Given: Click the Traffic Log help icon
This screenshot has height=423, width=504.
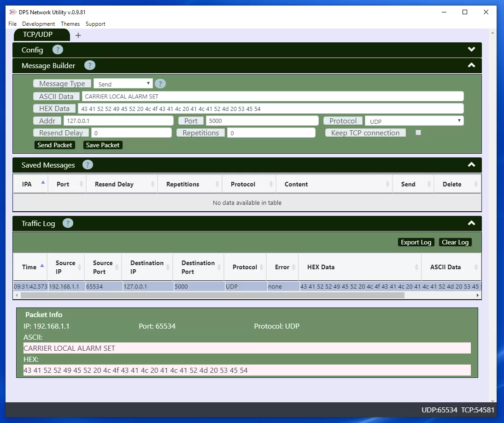Looking at the screenshot, I should (68, 223).
